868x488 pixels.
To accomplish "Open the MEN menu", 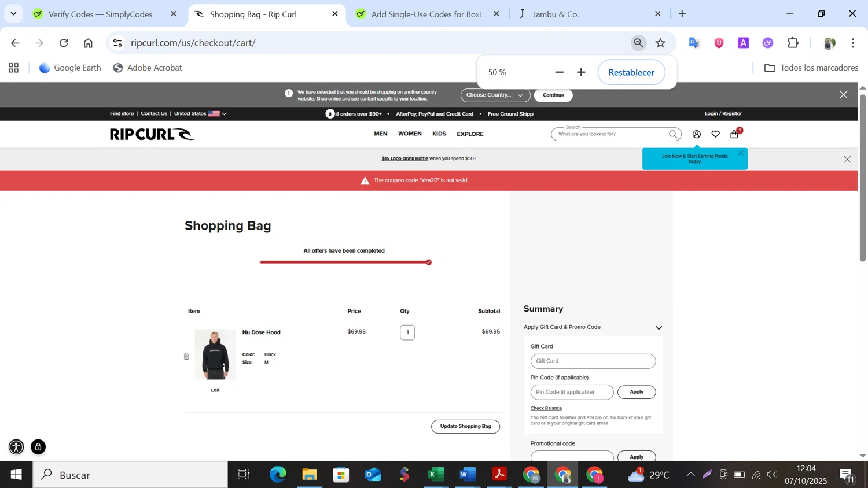I will coord(381,134).
